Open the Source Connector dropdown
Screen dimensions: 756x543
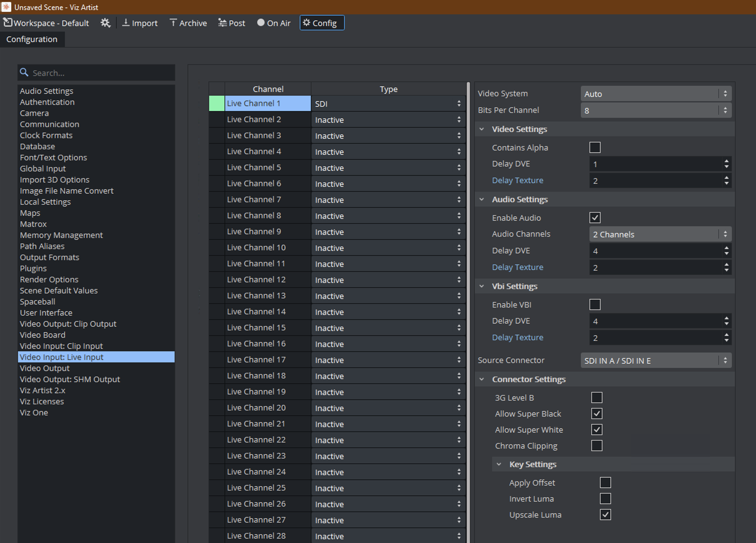coord(653,360)
